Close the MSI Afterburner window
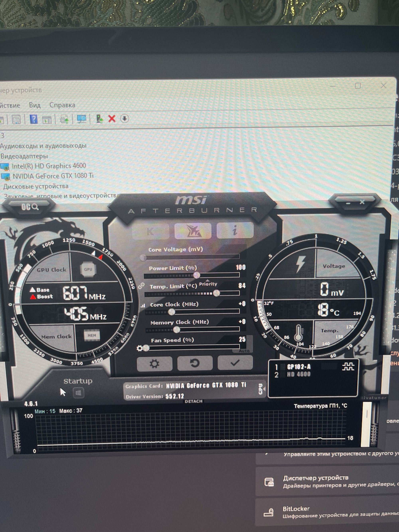 362,202
